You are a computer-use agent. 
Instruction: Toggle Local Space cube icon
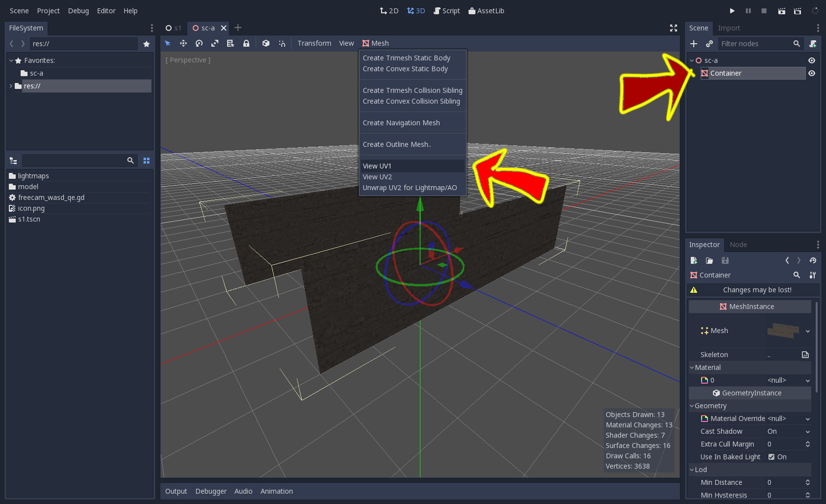(266, 43)
